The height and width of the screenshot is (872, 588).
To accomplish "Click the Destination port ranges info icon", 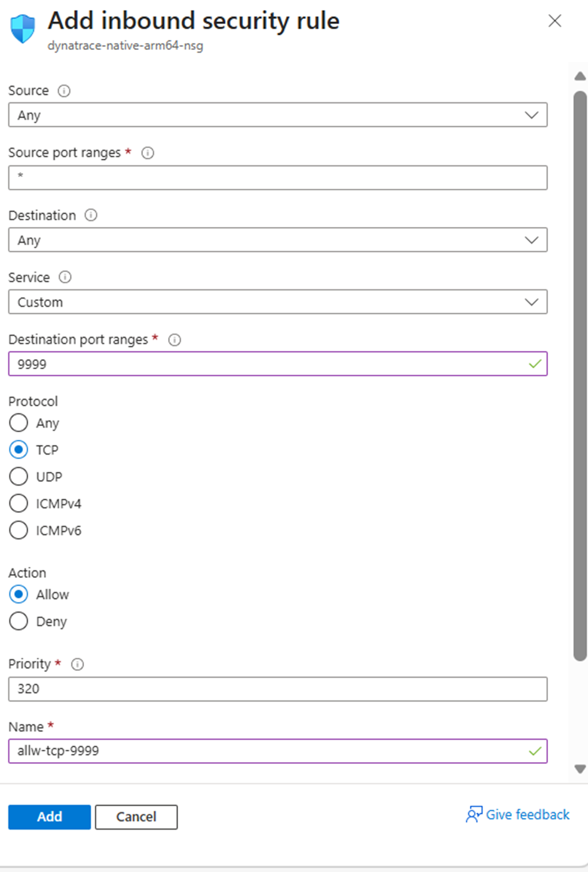I will (x=175, y=340).
